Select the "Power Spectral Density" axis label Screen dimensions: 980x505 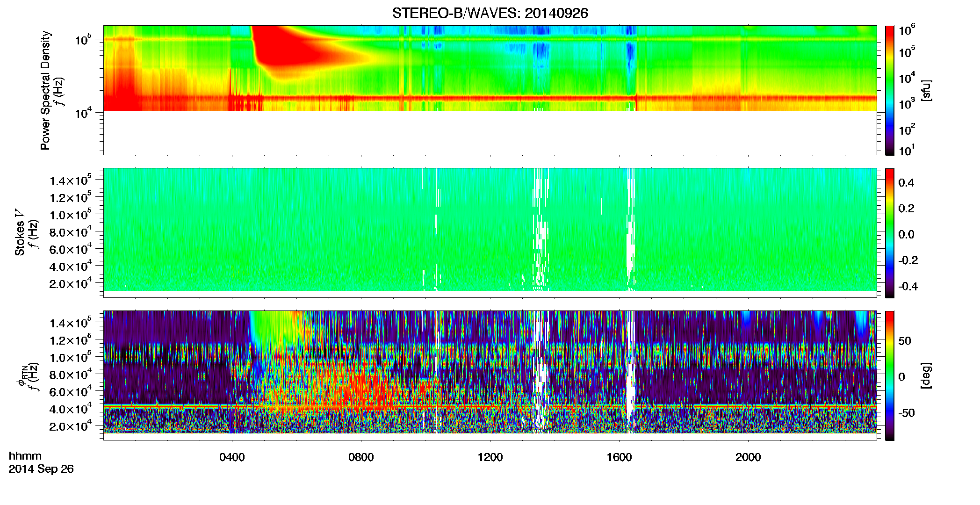tap(45, 90)
